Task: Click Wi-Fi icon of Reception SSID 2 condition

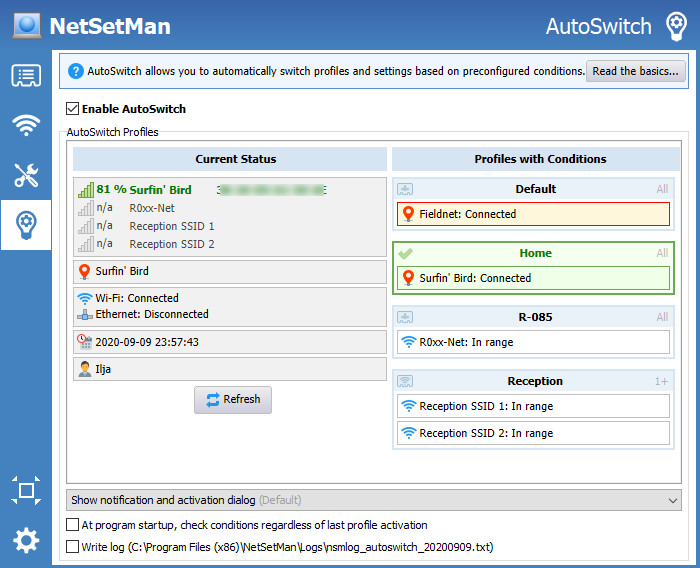Action: pyautogui.click(x=408, y=433)
